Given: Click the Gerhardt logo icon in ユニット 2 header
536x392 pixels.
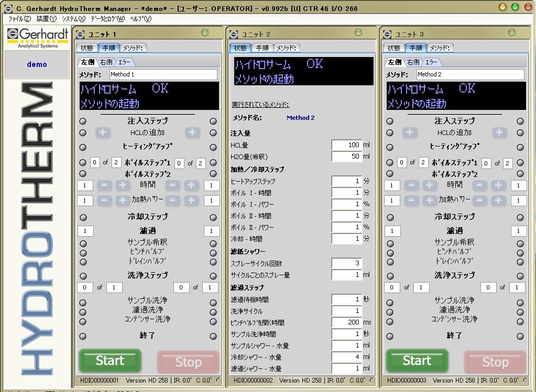Looking at the screenshot, I should (234, 34).
